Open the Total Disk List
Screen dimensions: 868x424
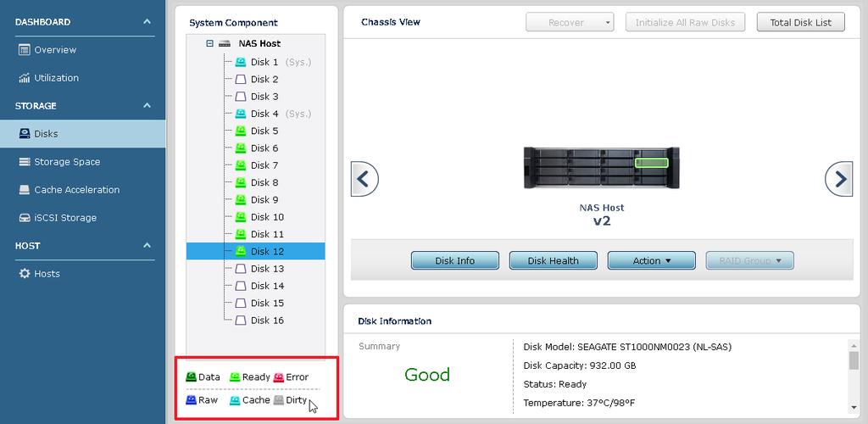click(x=800, y=23)
